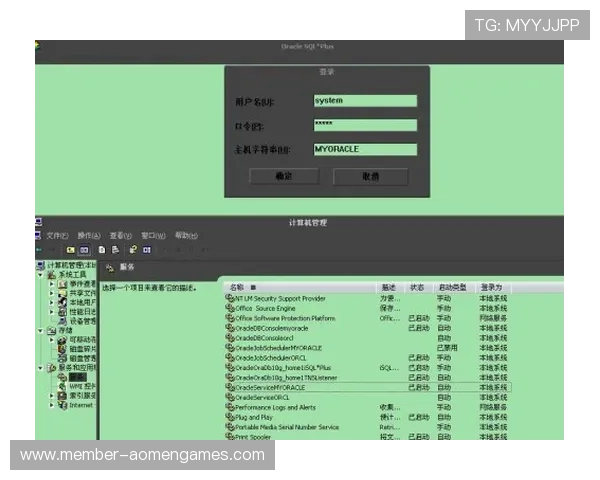The height and width of the screenshot is (480, 600).
Task: Select the 服务 item in the tree
Action: pyautogui.click(x=77, y=377)
